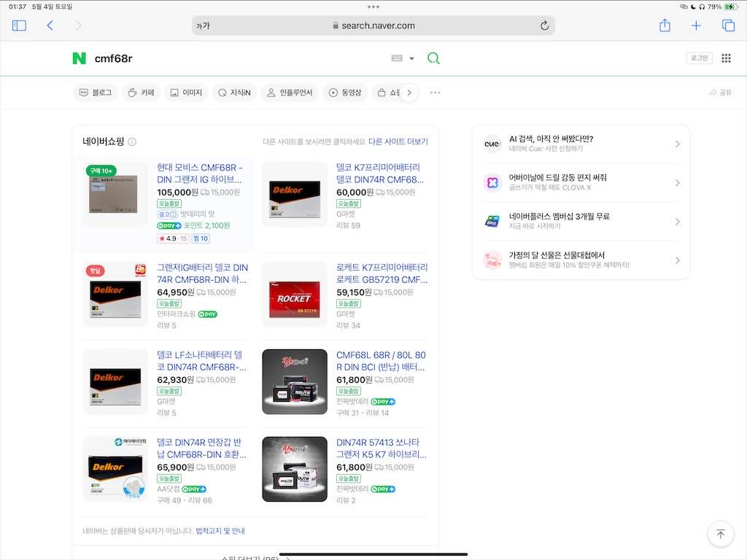747x560 pixels.
Task: Click the 로그인 login button
Action: [x=700, y=58]
